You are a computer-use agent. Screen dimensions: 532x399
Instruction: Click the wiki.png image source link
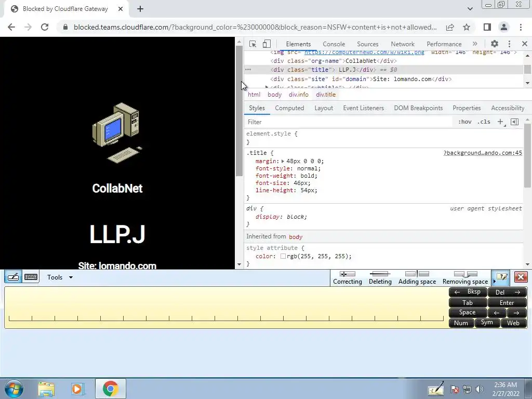[364, 52]
